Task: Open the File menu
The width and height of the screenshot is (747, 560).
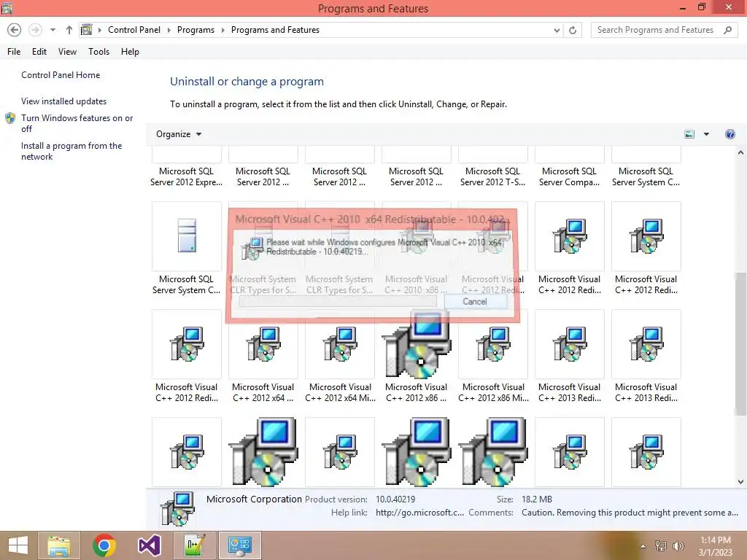Action: tap(14, 52)
